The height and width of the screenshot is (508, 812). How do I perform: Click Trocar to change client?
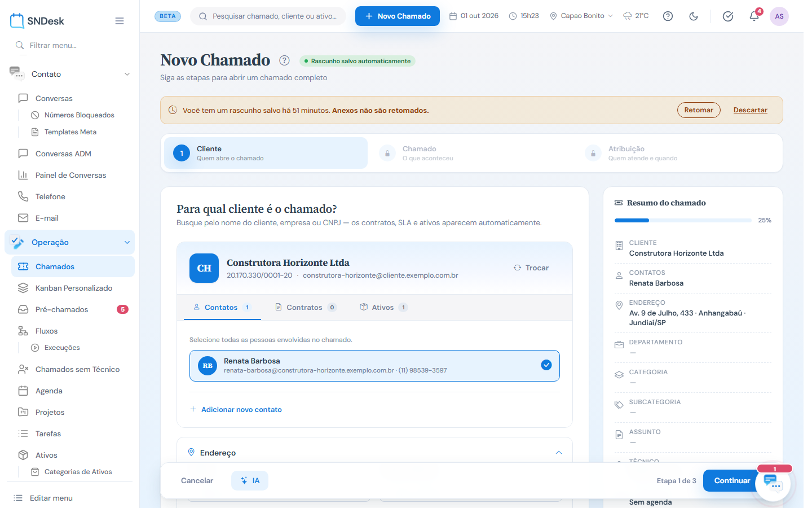531,268
